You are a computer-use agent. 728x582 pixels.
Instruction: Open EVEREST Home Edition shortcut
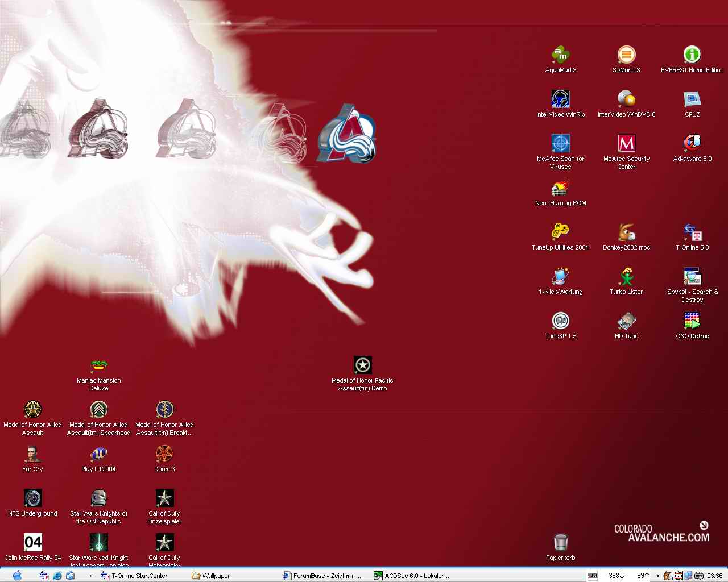click(x=692, y=55)
